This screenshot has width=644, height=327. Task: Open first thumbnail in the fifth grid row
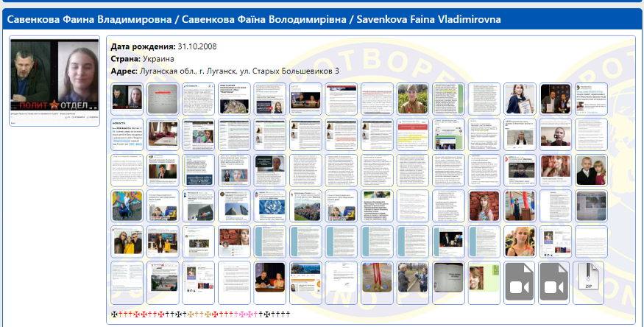pyautogui.click(x=127, y=242)
